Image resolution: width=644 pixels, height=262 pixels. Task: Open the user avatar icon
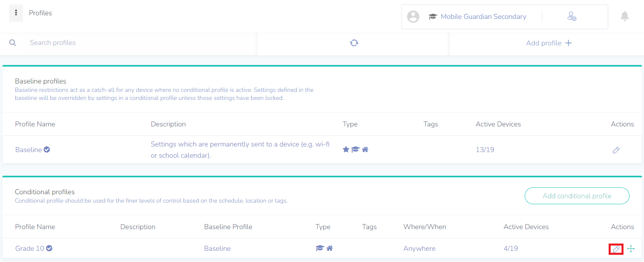413,16
